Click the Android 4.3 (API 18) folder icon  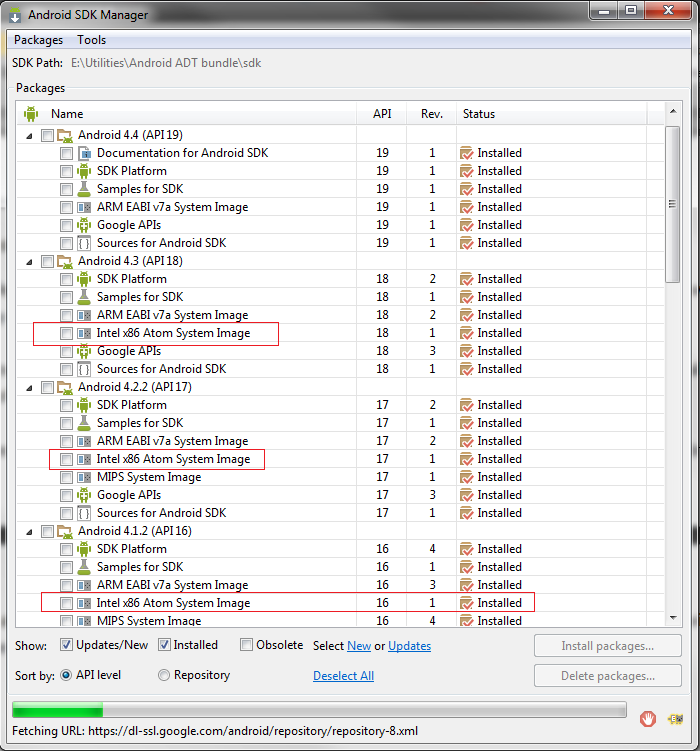coord(65,262)
